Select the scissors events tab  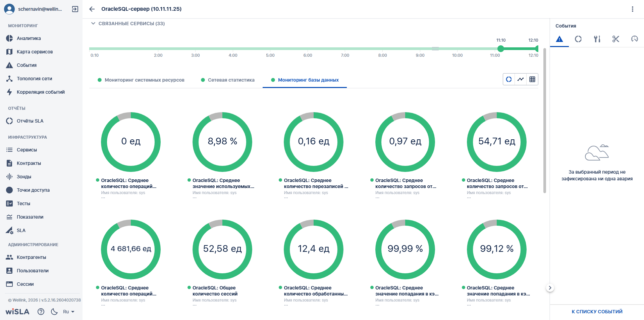click(616, 39)
